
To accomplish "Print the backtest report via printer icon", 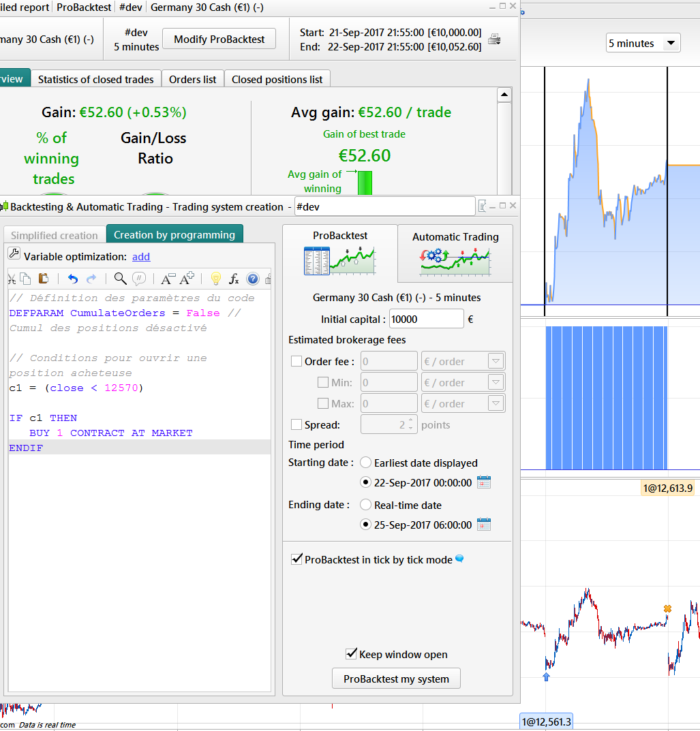I will click(494, 39).
